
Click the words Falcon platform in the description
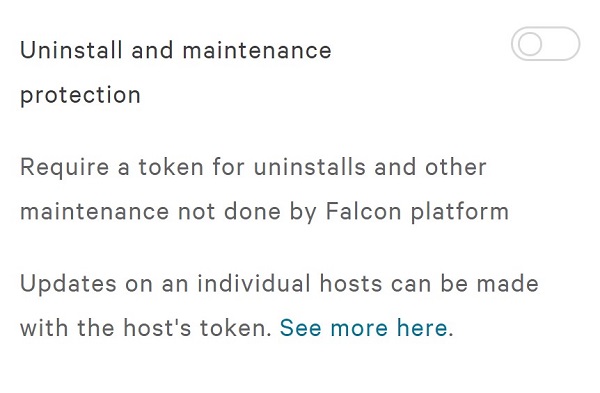coord(417,212)
